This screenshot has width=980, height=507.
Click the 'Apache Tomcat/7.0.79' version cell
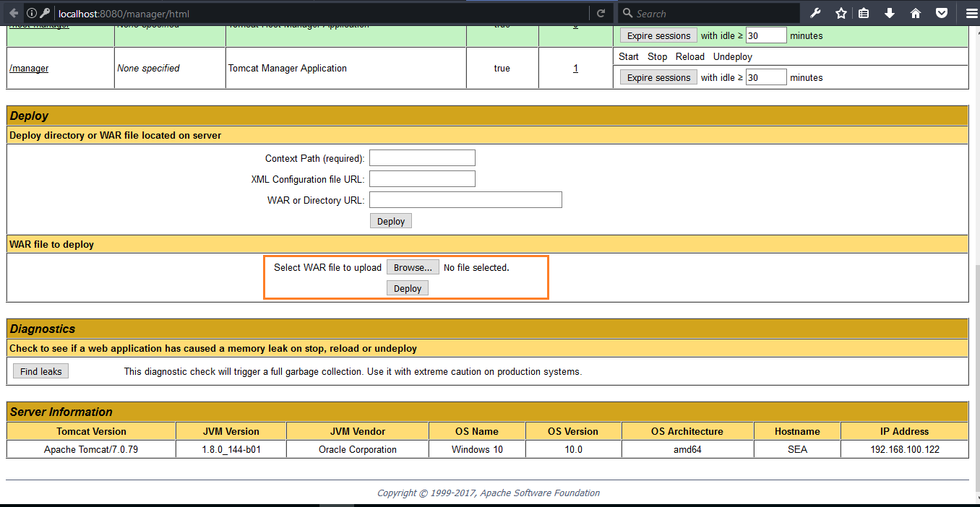click(91, 449)
